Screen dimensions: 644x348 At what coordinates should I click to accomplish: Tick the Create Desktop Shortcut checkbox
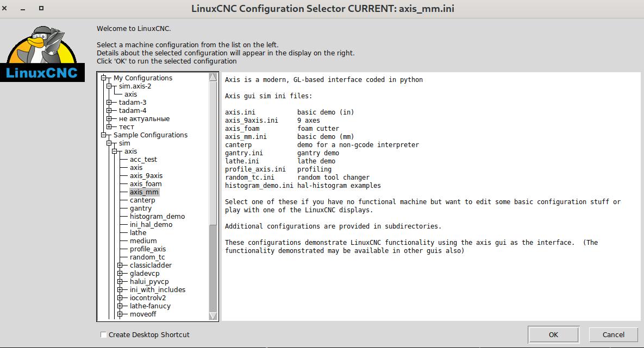103,335
